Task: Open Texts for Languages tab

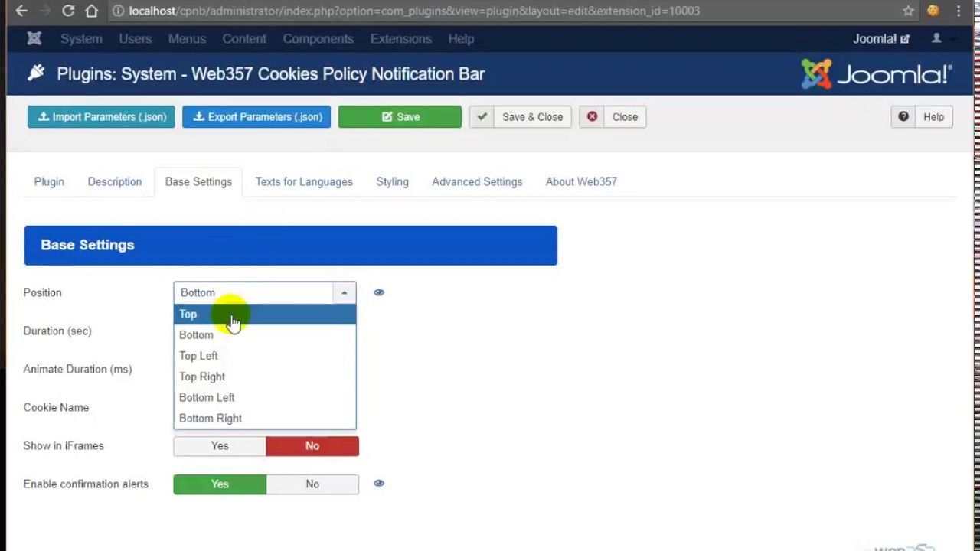Action: [x=304, y=182]
